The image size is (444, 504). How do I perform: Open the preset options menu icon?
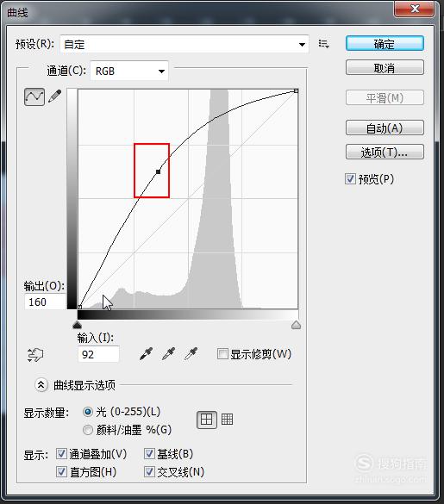323,44
